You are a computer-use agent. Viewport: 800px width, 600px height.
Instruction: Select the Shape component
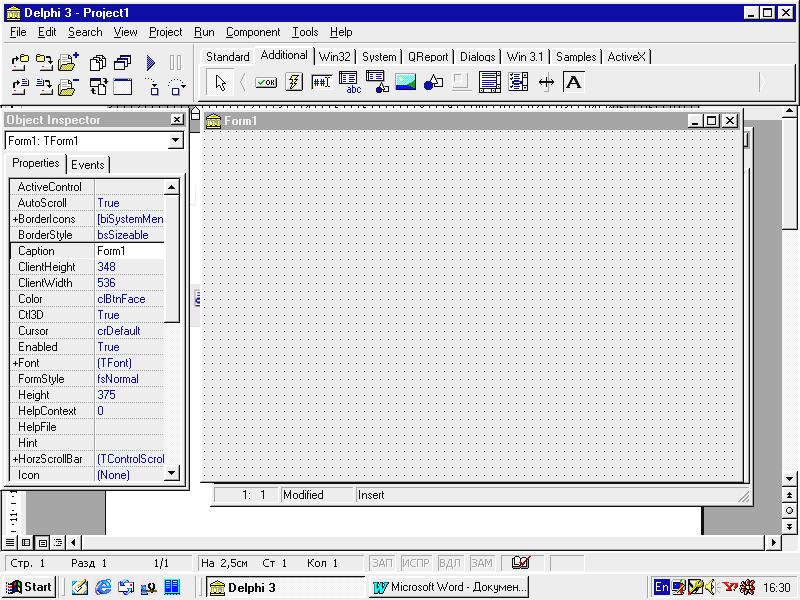click(x=433, y=82)
